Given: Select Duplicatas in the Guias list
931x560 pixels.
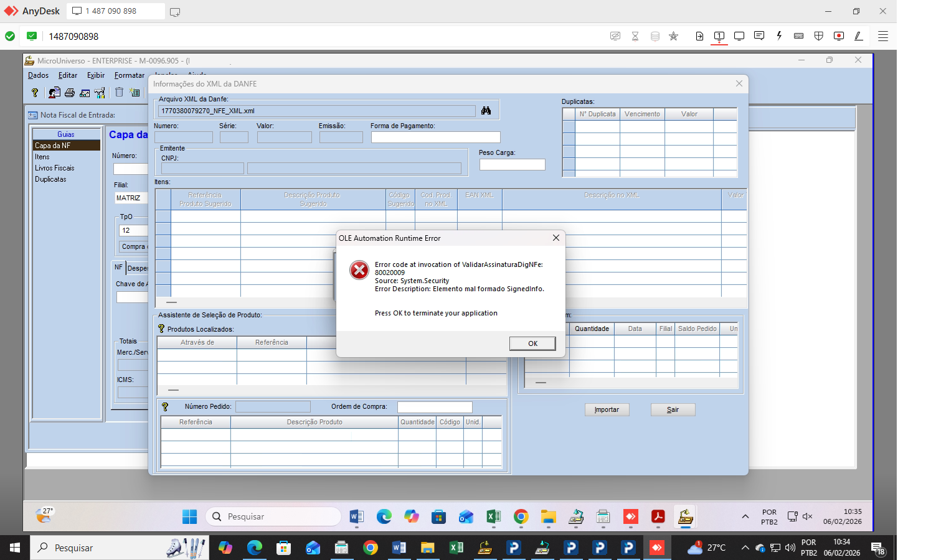Looking at the screenshot, I should [x=50, y=179].
